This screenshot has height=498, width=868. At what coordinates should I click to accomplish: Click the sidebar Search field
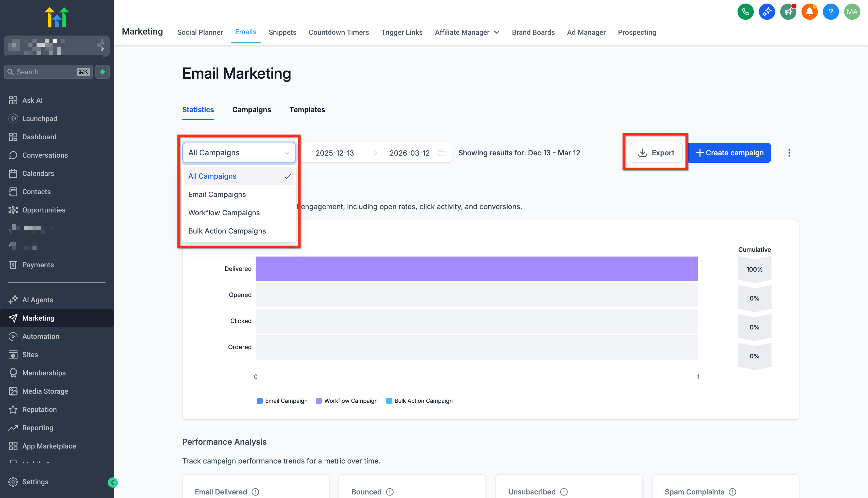pos(44,72)
